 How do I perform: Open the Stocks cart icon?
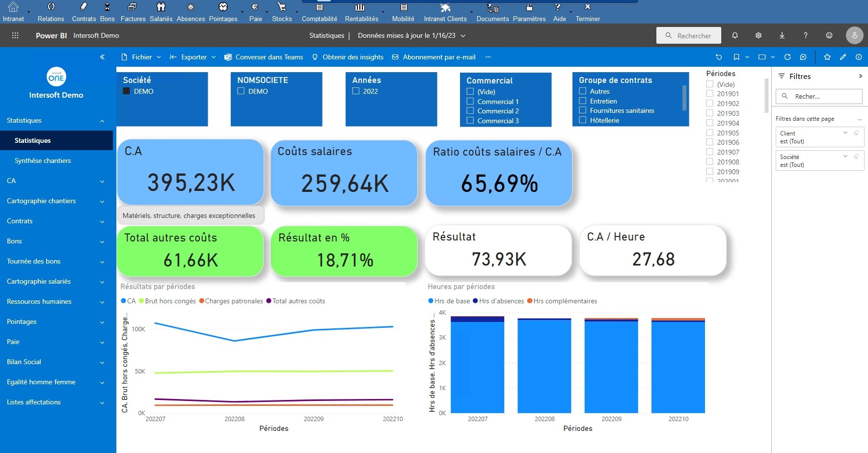(281, 7)
